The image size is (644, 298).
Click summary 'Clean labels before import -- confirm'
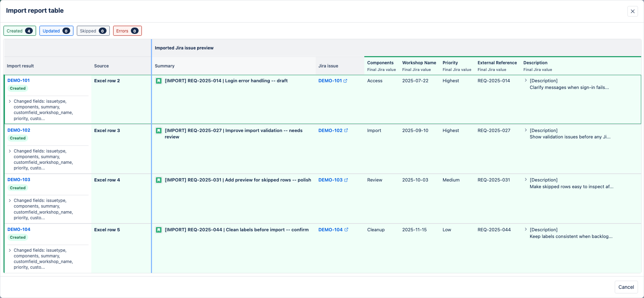pyautogui.click(x=267, y=230)
